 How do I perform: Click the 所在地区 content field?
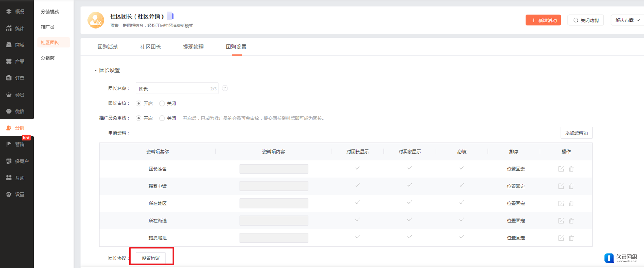coord(274,204)
